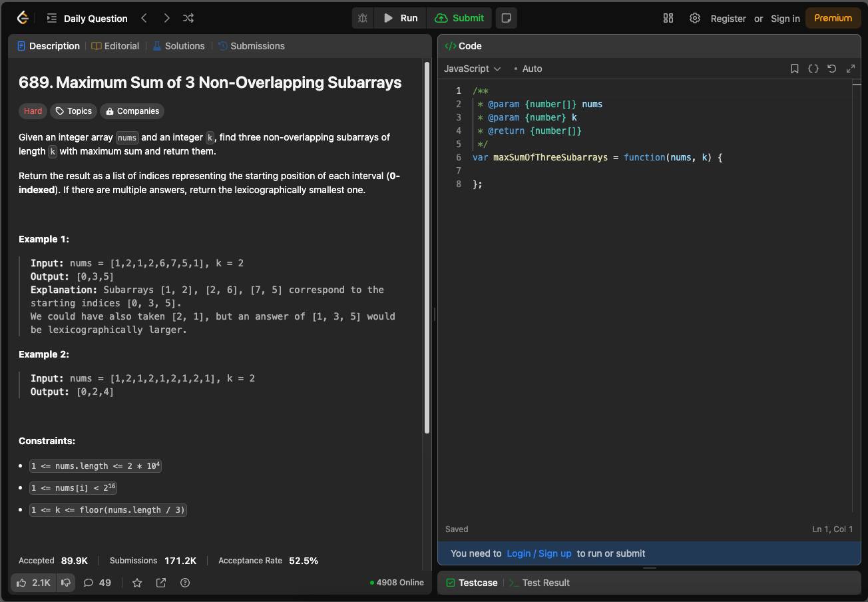Open the layout grid icon

668,18
